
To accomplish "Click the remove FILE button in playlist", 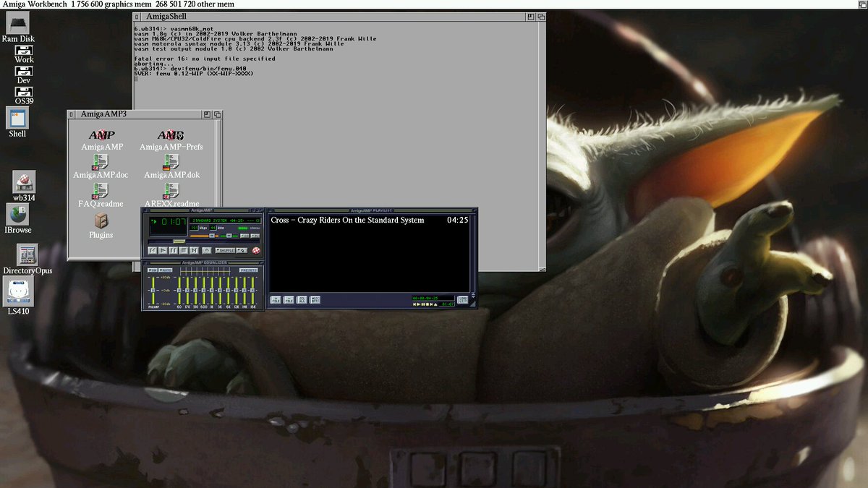I will [x=289, y=300].
